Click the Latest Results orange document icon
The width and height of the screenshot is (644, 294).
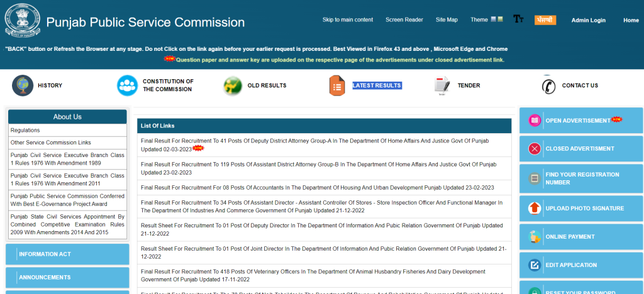pos(337,85)
